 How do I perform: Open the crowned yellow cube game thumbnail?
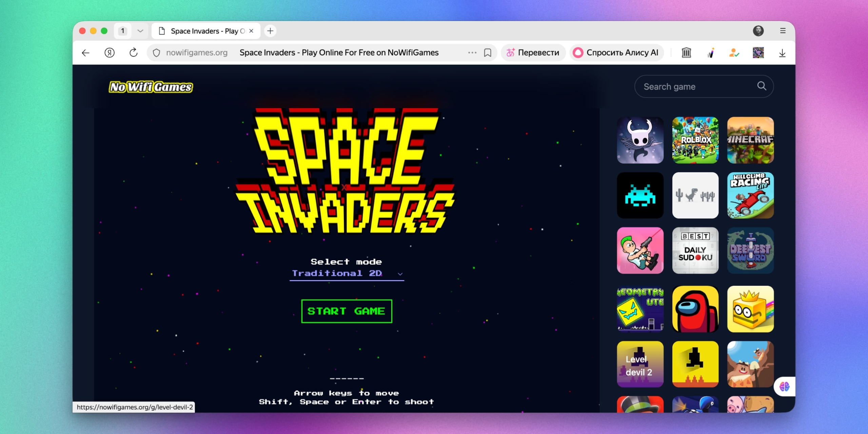[750, 309]
